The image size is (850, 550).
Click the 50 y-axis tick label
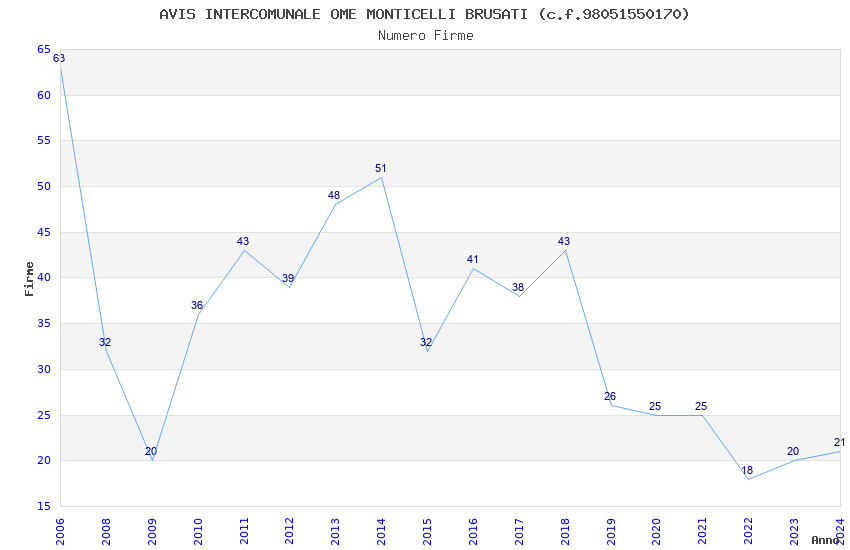(x=44, y=186)
